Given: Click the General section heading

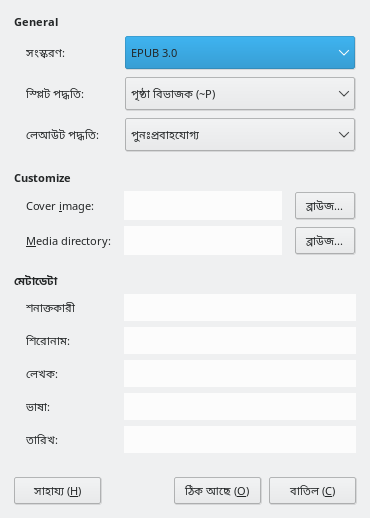Looking at the screenshot, I should 36,22.
